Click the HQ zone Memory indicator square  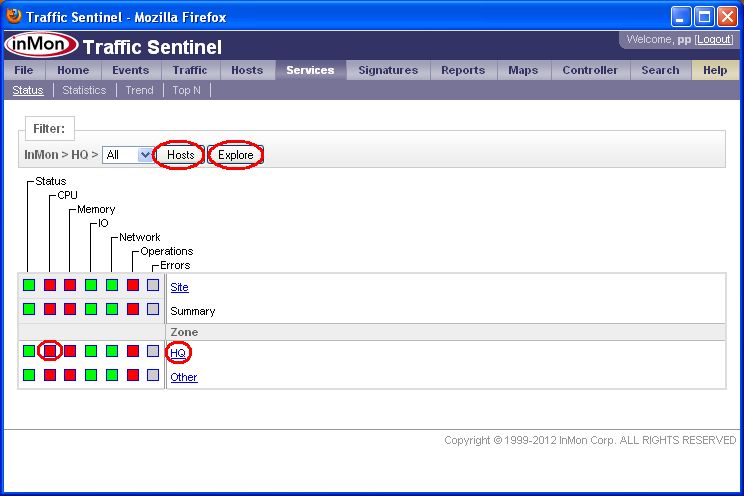tap(70, 351)
